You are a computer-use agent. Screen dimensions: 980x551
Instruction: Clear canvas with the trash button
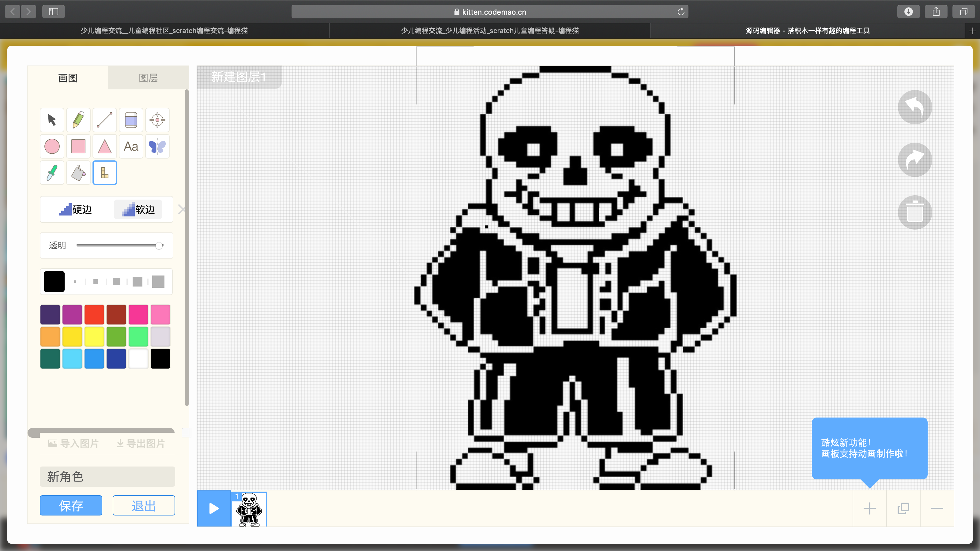pyautogui.click(x=915, y=212)
